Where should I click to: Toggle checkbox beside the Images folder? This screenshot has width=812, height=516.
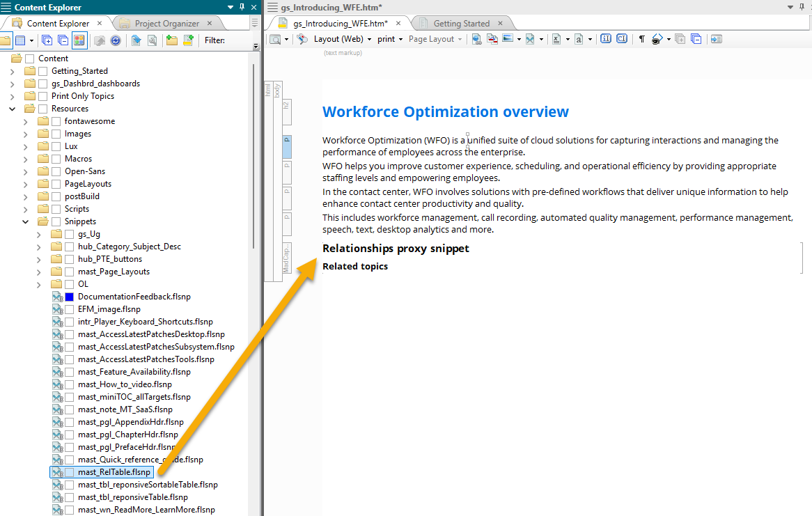click(x=56, y=134)
